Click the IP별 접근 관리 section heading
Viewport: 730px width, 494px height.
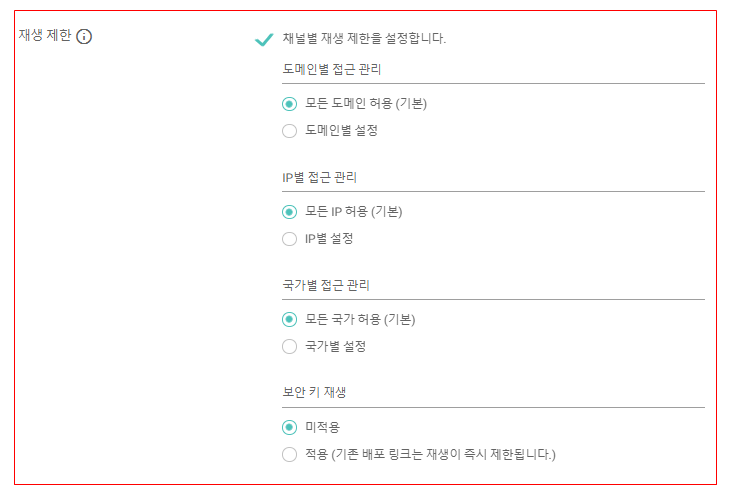coord(319,177)
